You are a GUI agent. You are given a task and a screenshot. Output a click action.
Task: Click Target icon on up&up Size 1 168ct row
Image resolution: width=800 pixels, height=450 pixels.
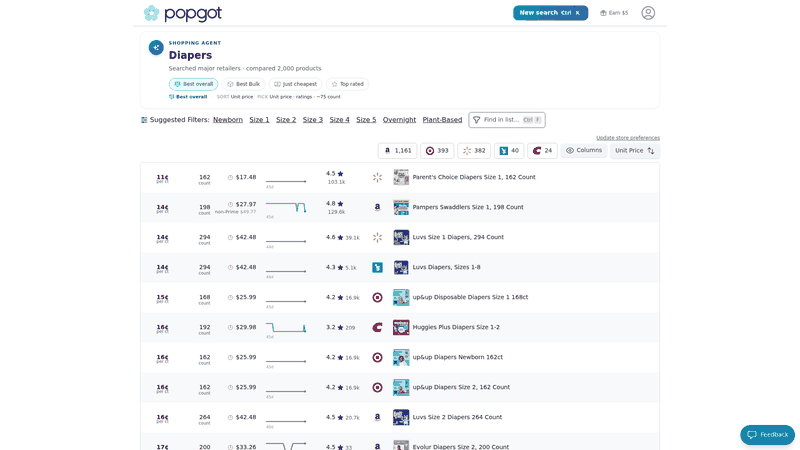(x=377, y=297)
